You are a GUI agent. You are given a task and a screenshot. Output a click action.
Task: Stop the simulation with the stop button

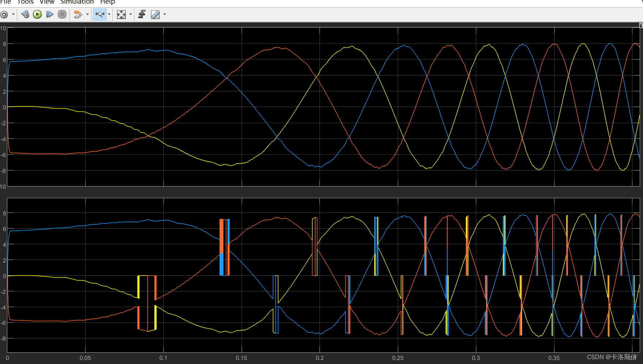[62, 15]
